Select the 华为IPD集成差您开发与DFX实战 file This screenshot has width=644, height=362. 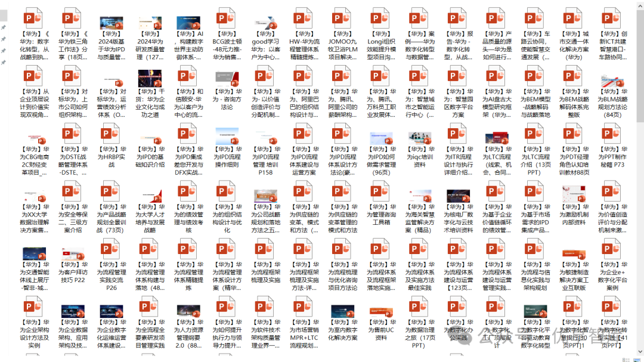tap(188, 134)
